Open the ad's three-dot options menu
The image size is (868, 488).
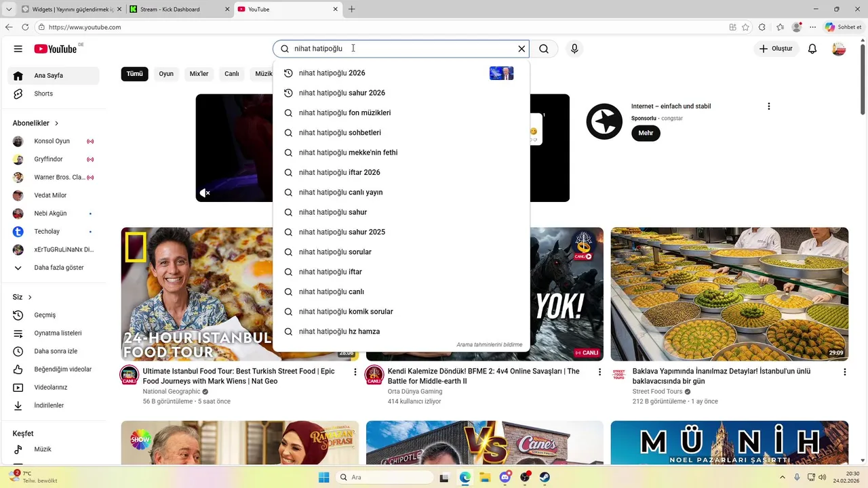pos(768,106)
